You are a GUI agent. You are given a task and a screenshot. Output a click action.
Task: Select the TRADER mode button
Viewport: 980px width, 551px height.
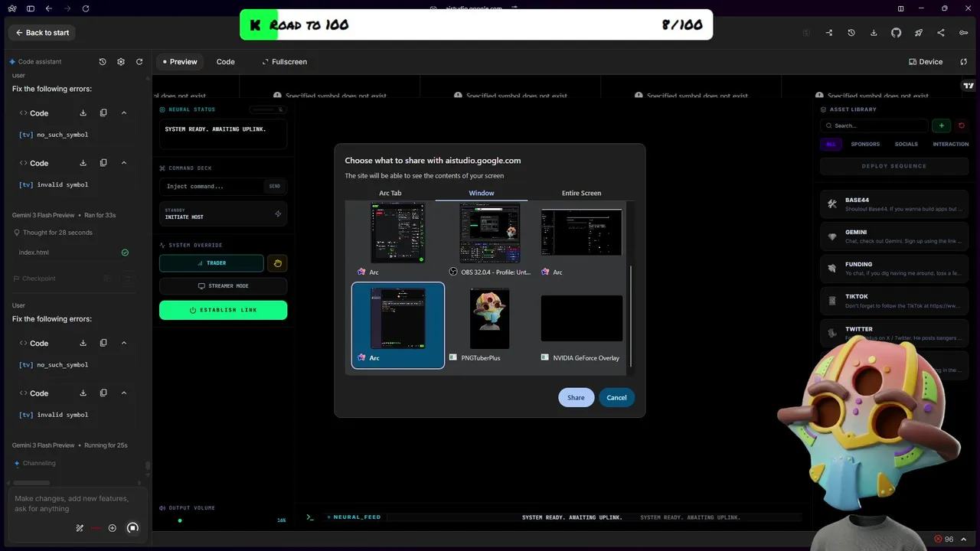[211, 263]
